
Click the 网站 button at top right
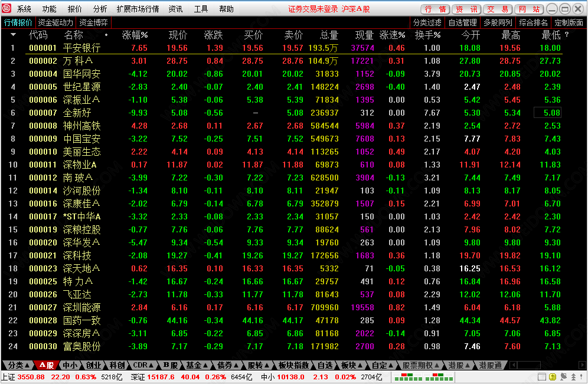point(529,9)
